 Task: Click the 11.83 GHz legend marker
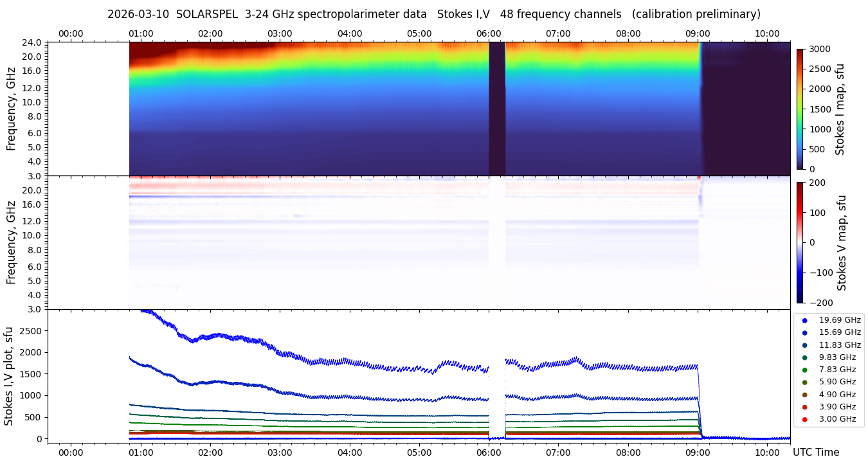click(804, 345)
